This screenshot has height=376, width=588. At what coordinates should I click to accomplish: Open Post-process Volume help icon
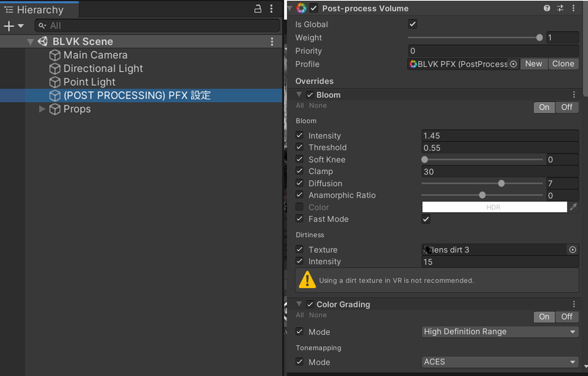click(x=547, y=8)
